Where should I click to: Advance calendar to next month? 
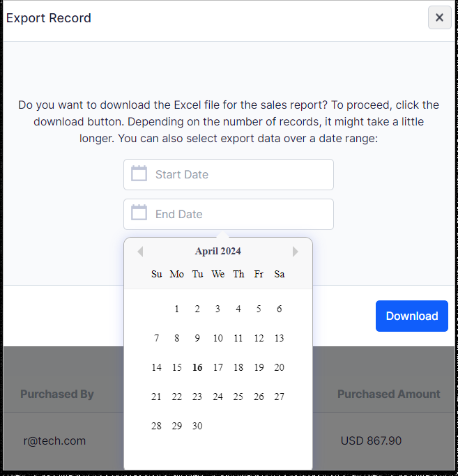[295, 252]
